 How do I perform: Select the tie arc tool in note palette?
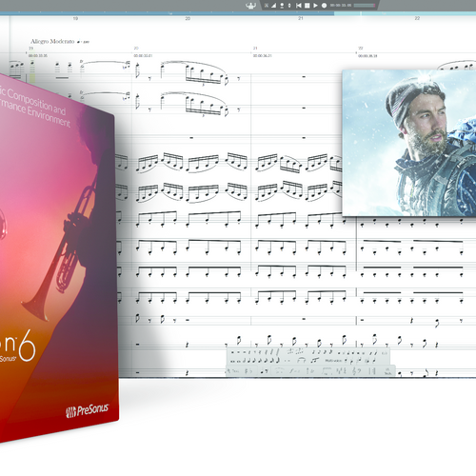pyautogui.click(x=301, y=360)
